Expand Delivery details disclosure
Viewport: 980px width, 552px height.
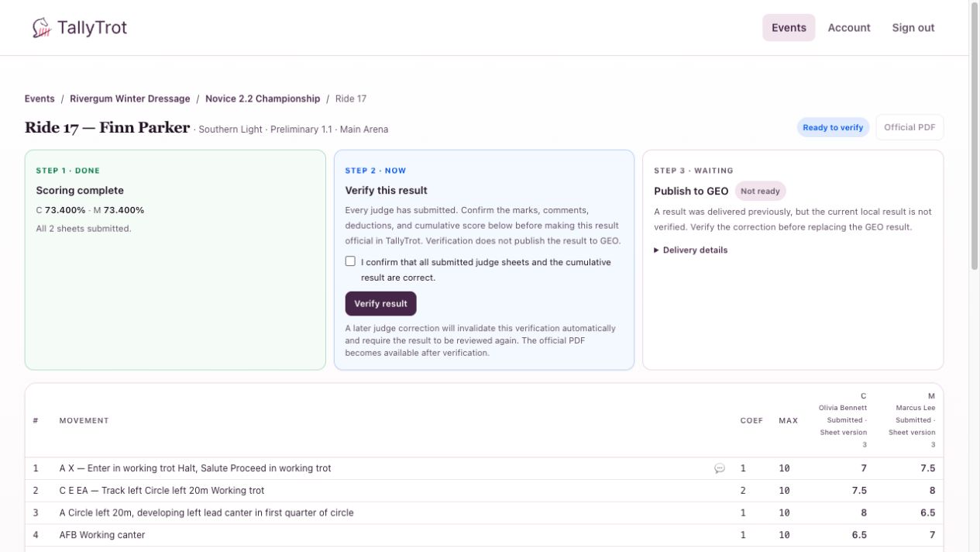691,250
